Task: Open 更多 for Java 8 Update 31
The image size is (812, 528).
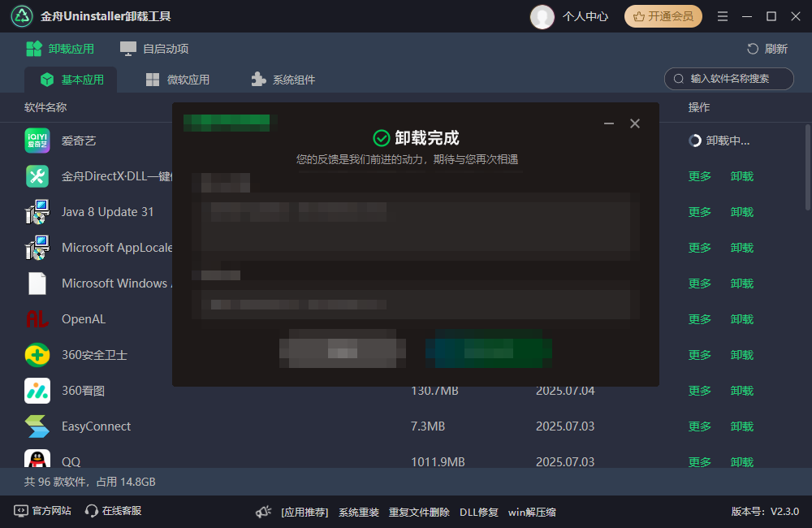Action: click(x=700, y=212)
